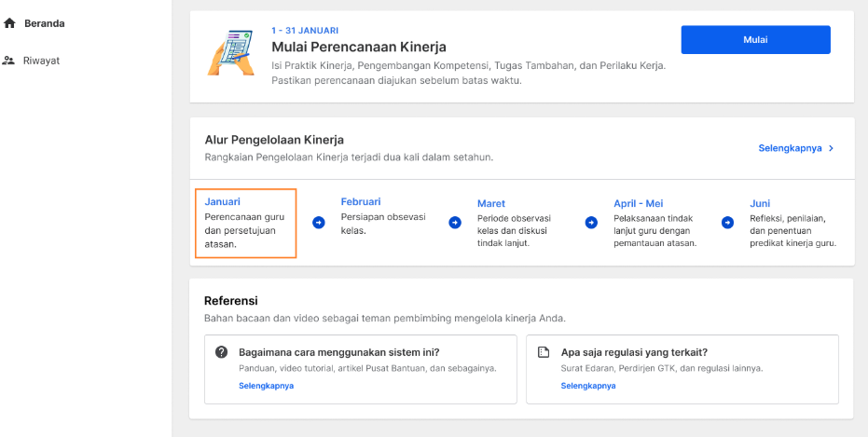This screenshot has width=868, height=437.
Task: Select the Februari step heading
Action: (x=361, y=202)
